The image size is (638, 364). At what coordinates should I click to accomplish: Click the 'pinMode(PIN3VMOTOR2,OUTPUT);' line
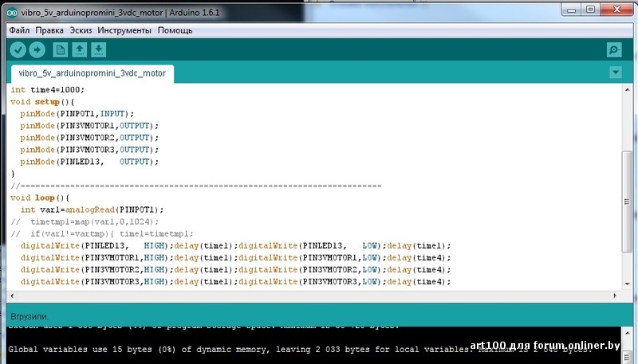pyautogui.click(x=89, y=138)
